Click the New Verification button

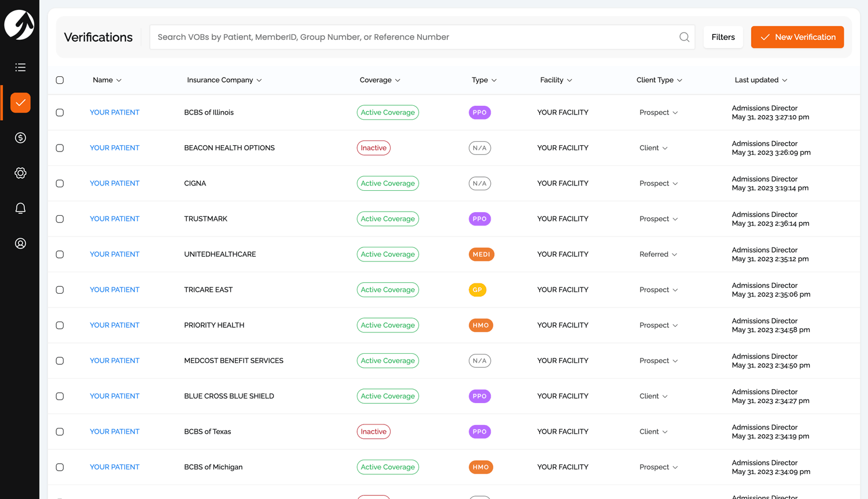[x=797, y=37]
